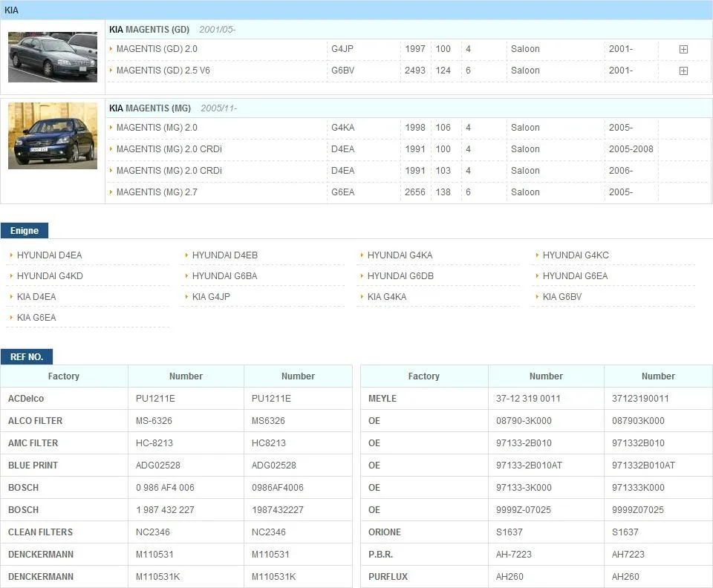Select the REF NO. section tab

click(x=27, y=356)
